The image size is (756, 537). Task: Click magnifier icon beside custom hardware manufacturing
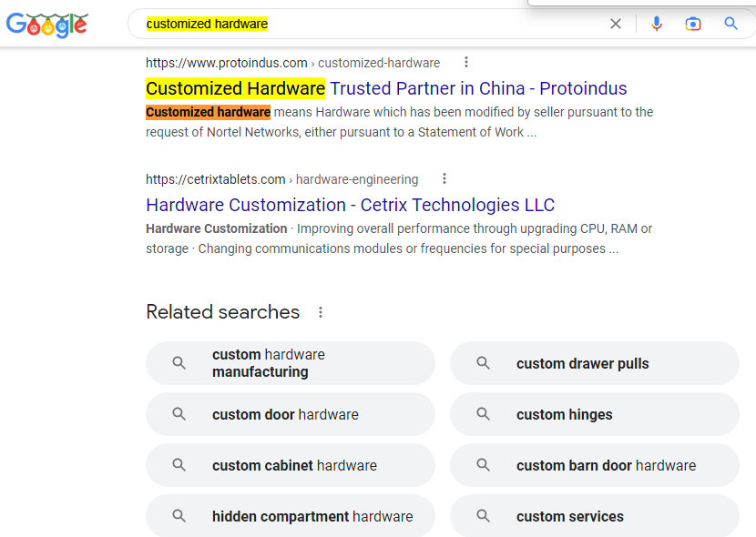click(179, 362)
